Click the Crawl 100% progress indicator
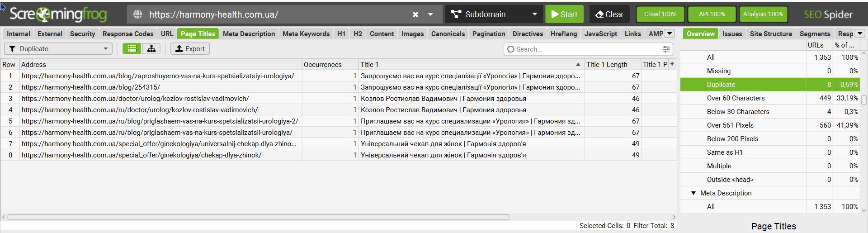This screenshot has height=233, width=868. pyautogui.click(x=660, y=14)
